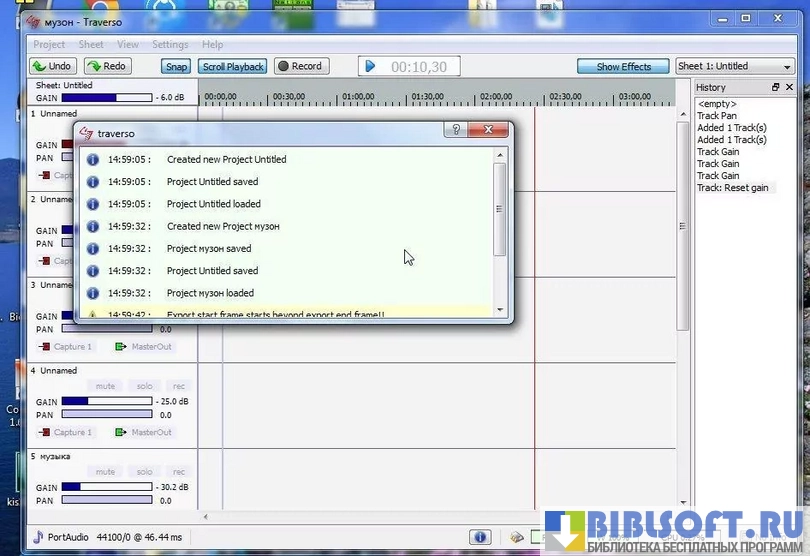Click the gain slider of track 5 музыка

point(107,487)
